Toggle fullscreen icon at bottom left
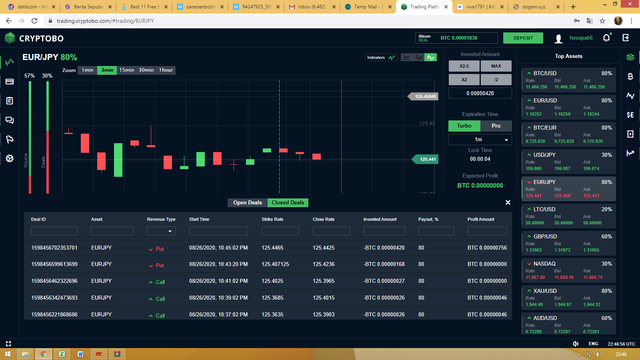This screenshot has width=640, height=360. coord(8,344)
